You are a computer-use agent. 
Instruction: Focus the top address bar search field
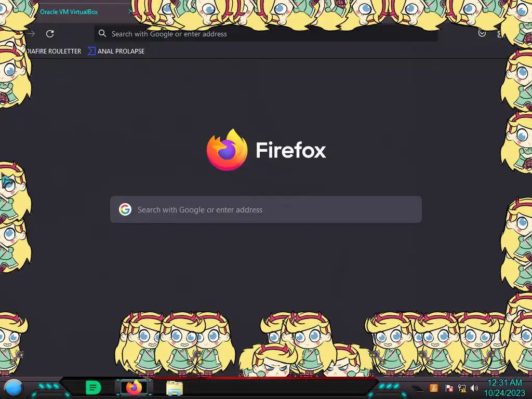[x=265, y=34]
